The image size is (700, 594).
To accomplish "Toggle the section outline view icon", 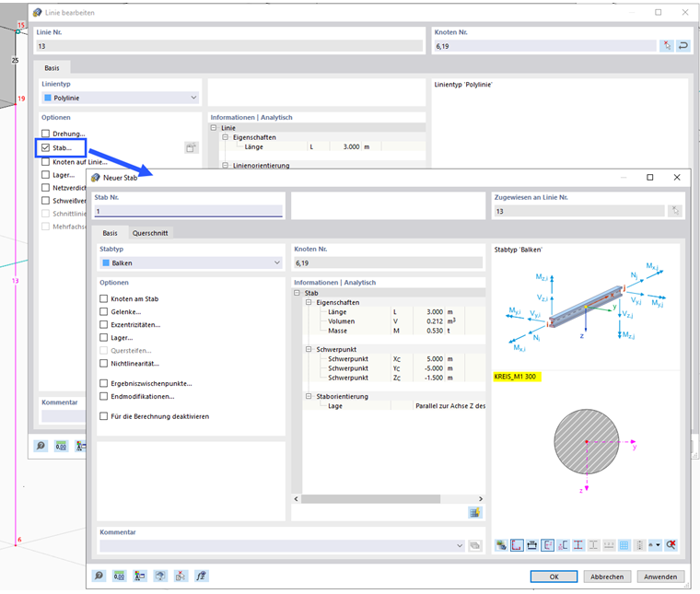I will point(517,545).
